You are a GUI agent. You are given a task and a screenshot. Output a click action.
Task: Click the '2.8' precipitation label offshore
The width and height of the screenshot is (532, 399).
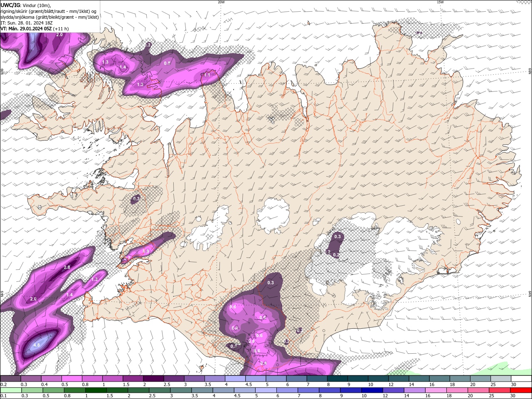click(67, 267)
